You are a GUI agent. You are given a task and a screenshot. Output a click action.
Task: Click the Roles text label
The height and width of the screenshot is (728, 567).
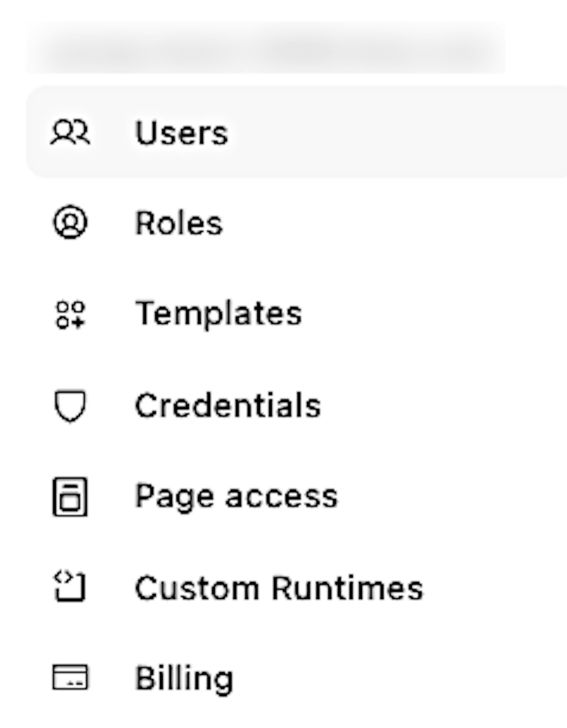(x=179, y=223)
